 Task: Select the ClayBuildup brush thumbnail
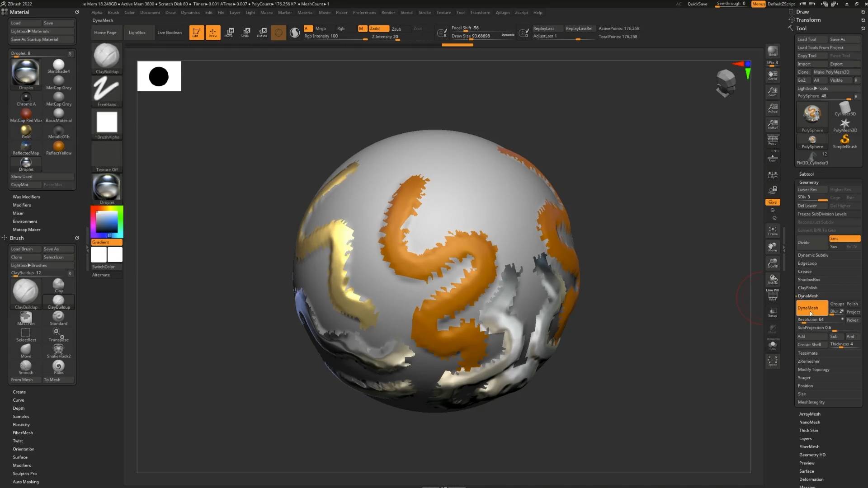tap(26, 291)
